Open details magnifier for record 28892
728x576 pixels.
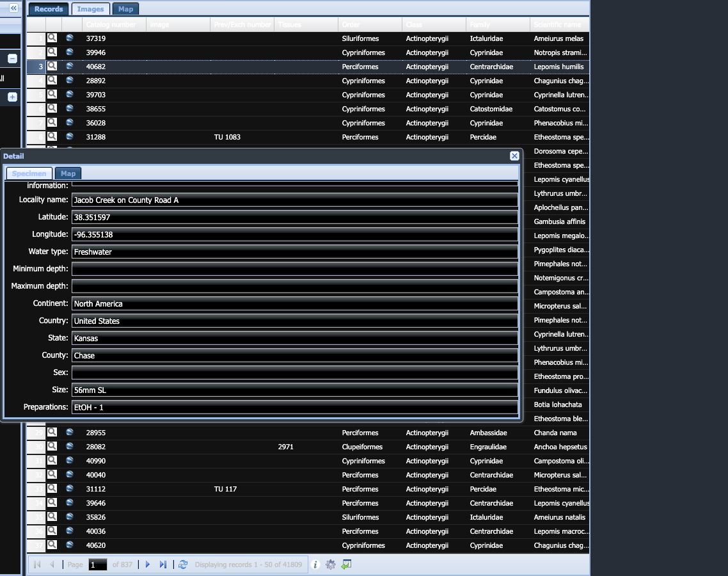point(52,80)
